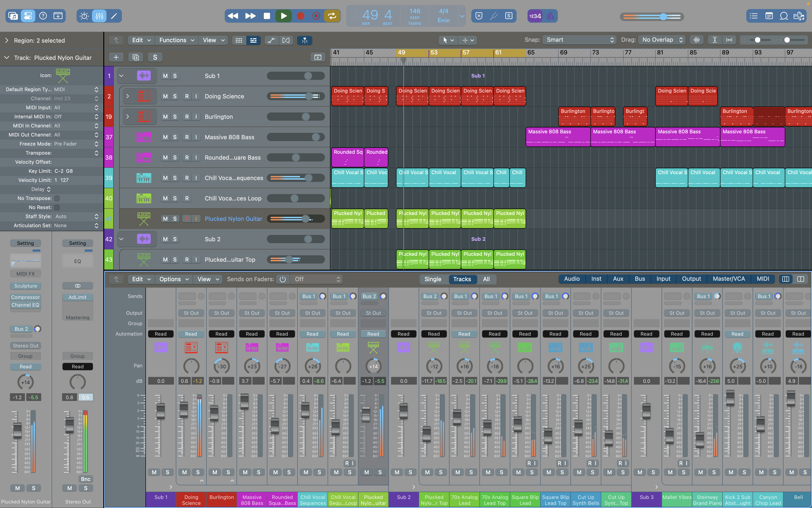Open the tracks area Edit menu
This screenshot has height=508, width=812.
pyautogui.click(x=141, y=40)
